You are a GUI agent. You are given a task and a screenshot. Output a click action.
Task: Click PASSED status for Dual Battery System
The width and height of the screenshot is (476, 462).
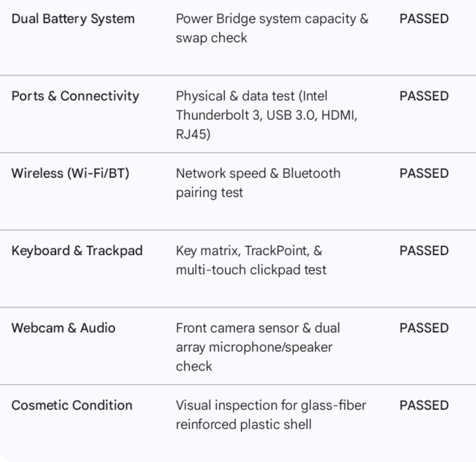[x=424, y=19]
